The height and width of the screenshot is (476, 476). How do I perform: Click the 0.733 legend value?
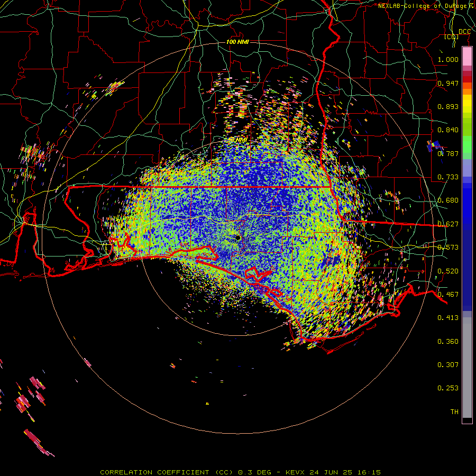(x=448, y=177)
